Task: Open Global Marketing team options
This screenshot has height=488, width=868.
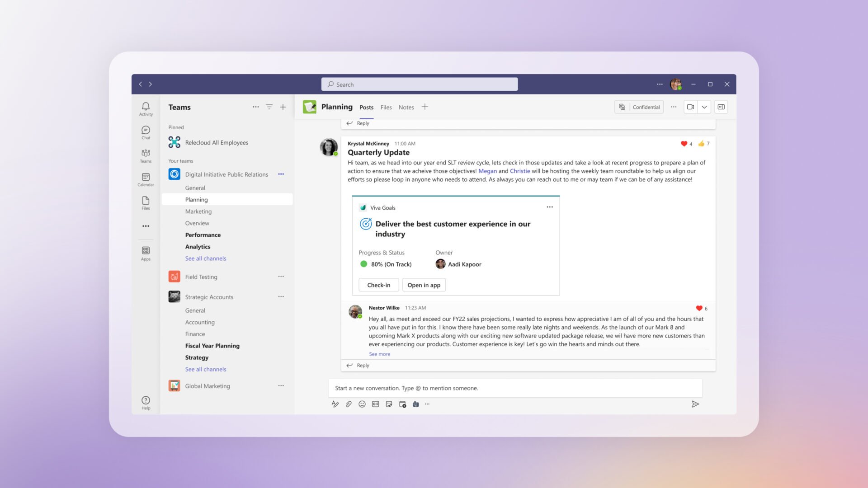Action: point(281,385)
